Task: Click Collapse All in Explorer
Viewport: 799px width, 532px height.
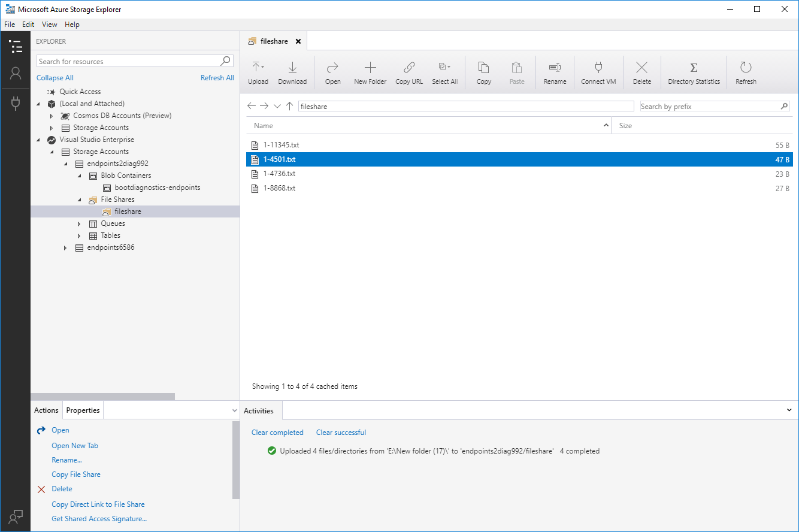Action: pos(55,78)
